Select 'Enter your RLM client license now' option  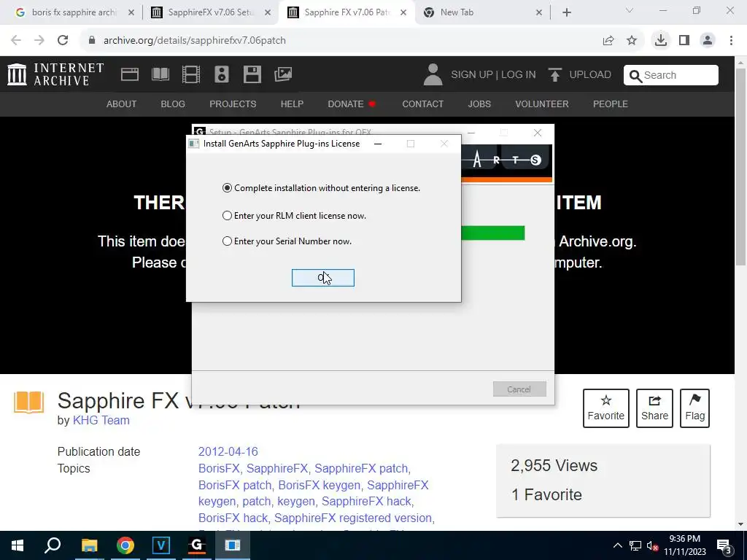pos(295,216)
